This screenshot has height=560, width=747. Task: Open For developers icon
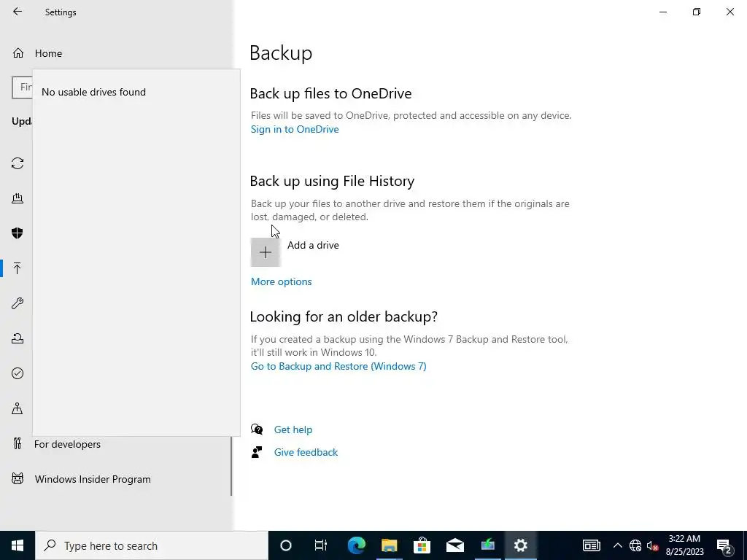point(18,444)
